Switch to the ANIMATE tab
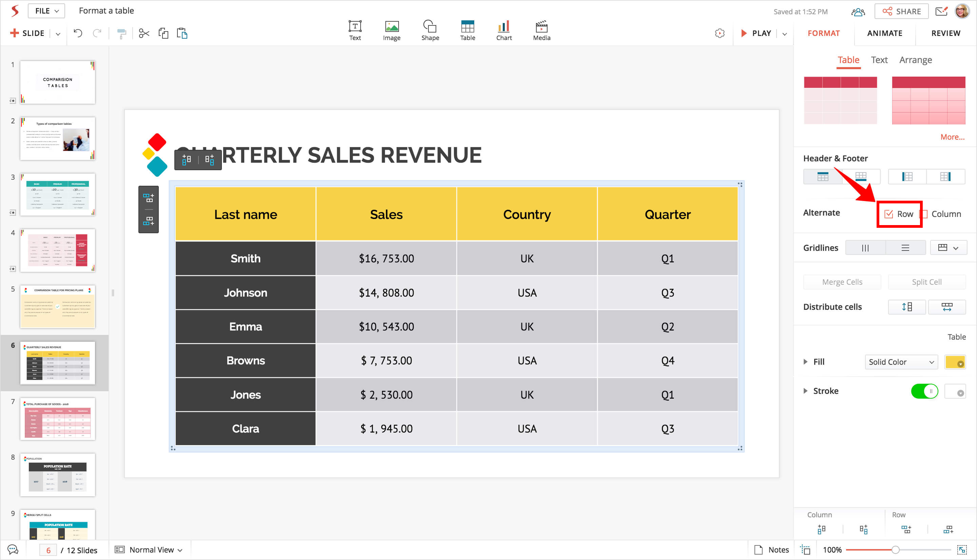 point(884,34)
